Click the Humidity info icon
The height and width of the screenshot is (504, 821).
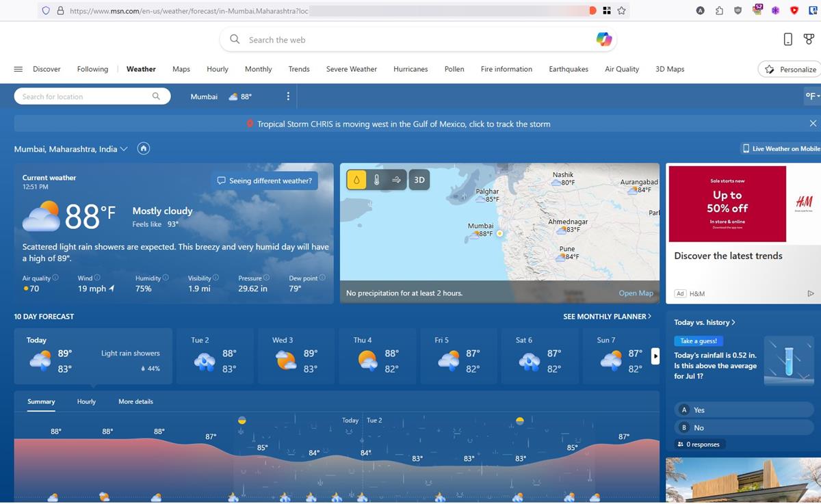click(166, 278)
